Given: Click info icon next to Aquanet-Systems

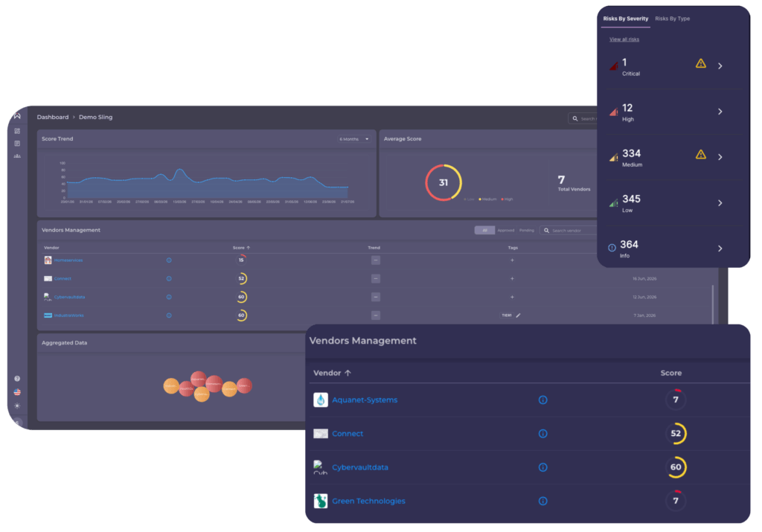Looking at the screenshot, I should coord(542,400).
